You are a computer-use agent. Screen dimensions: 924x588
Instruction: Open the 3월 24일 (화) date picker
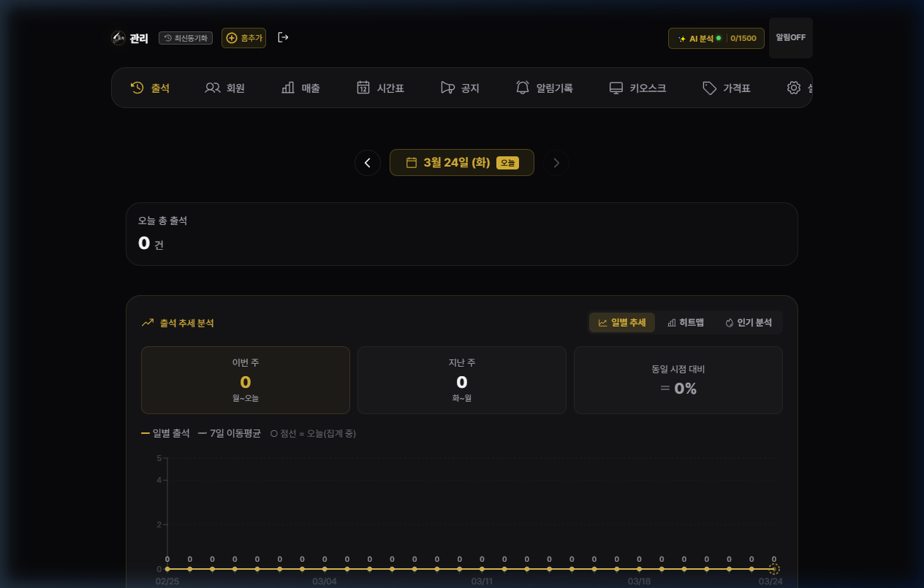[462, 163]
